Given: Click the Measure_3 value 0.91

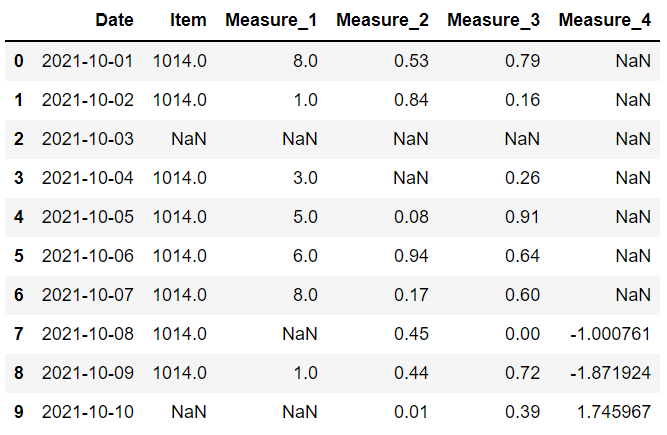Looking at the screenshot, I should pyautogui.click(x=523, y=218).
